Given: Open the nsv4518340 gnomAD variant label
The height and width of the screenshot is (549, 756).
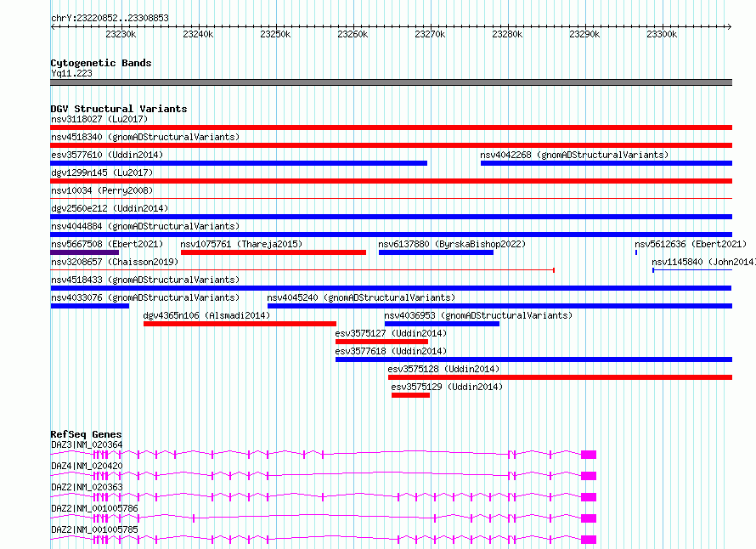Looking at the screenshot, I should click(x=145, y=137).
